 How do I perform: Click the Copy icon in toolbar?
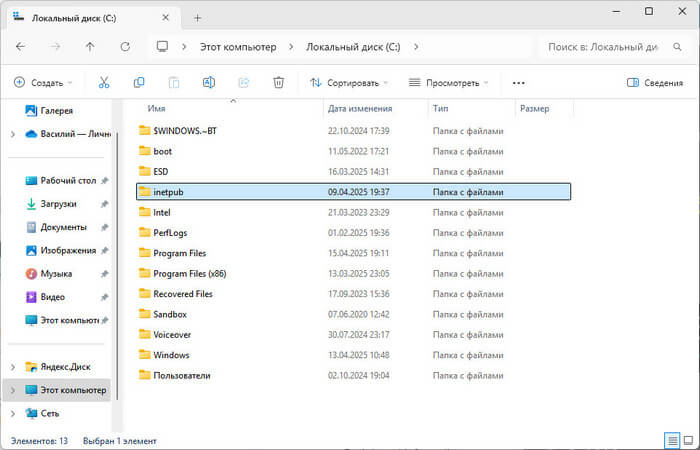(x=139, y=83)
